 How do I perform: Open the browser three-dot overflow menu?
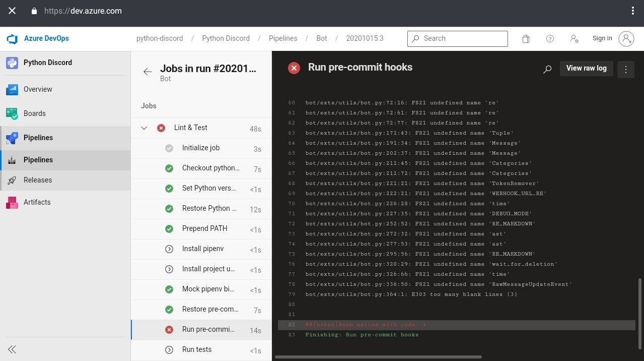click(x=633, y=11)
